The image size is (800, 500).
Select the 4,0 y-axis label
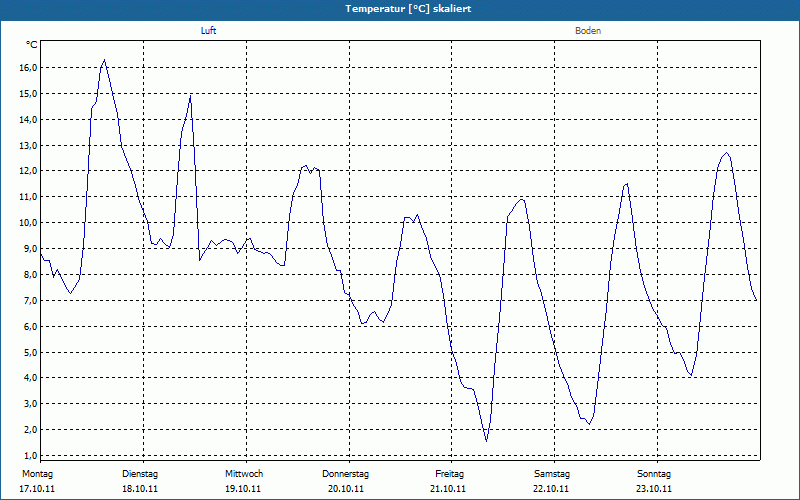click(31, 378)
